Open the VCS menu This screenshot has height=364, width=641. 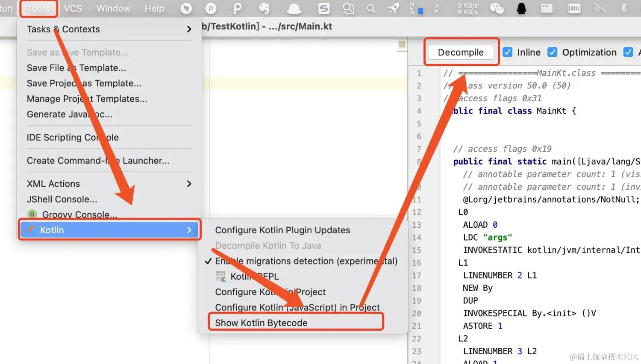tap(73, 9)
